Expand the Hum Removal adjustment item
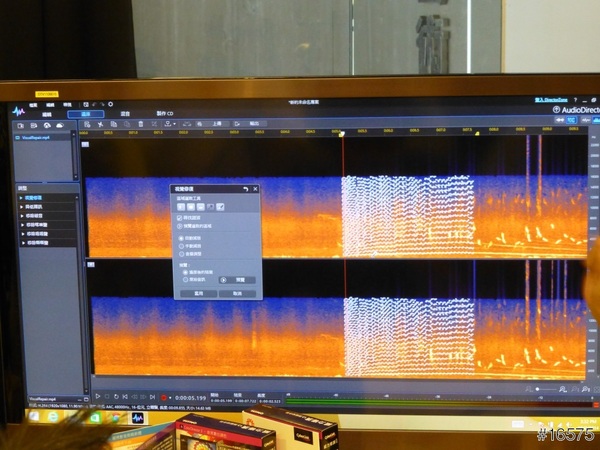 pyautogui.click(x=23, y=243)
